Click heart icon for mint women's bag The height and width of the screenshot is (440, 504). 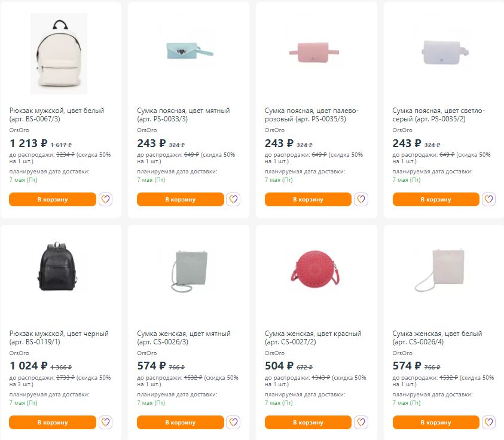tap(233, 422)
